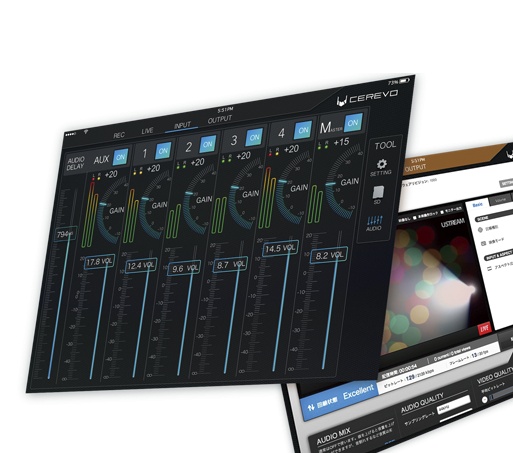Open the SD card tool
Image resolution: width=513 pixels, height=453 pixels.
378,192
